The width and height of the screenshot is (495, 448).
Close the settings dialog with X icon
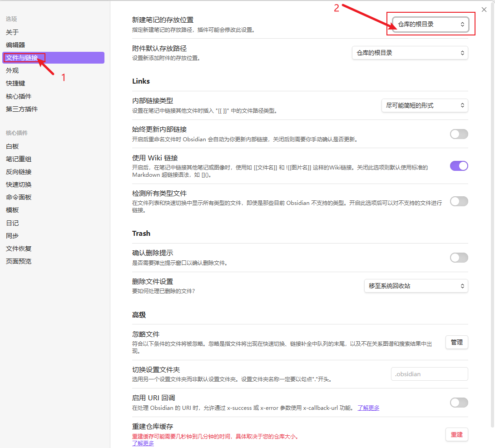484,10
